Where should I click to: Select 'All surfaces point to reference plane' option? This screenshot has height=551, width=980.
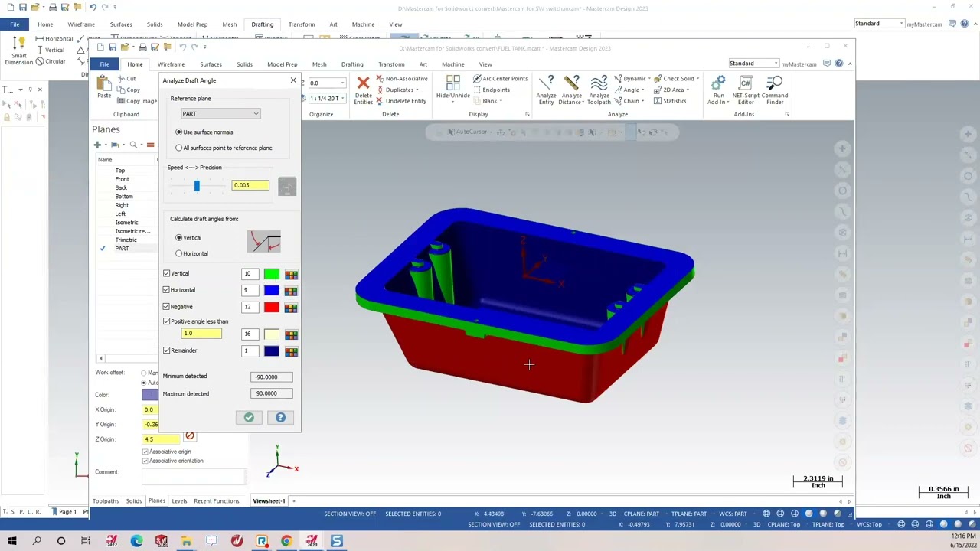click(179, 148)
